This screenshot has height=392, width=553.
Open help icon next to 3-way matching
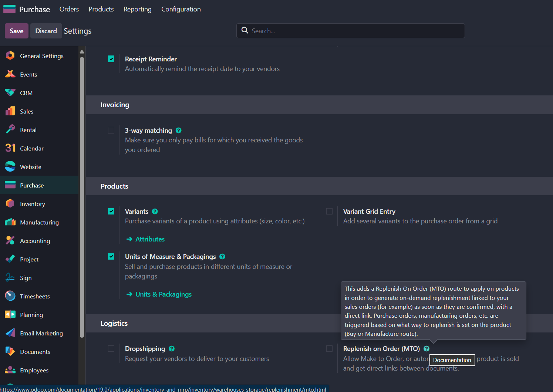[179, 131]
